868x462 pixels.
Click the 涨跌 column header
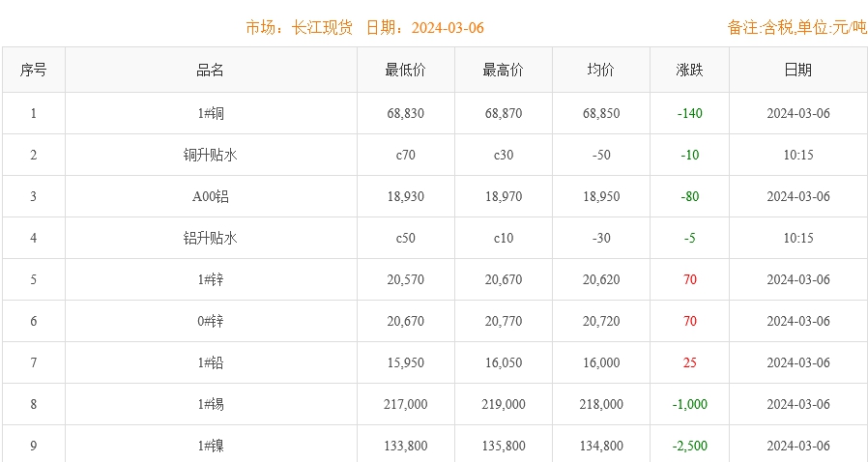[689, 70]
